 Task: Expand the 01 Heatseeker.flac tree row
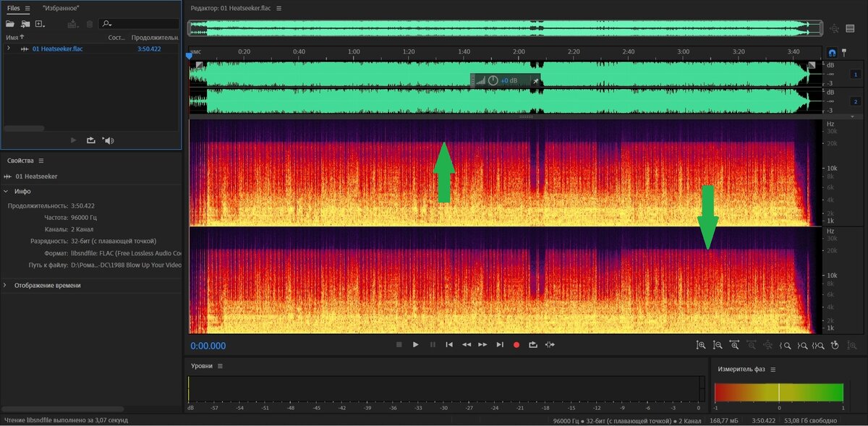point(9,48)
